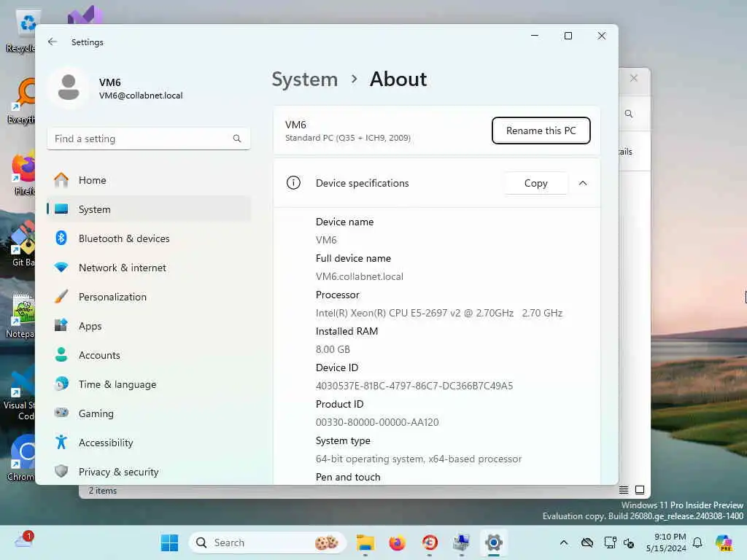Image resolution: width=747 pixels, height=560 pixels.
Task: Open the VM6 account profile picture
Action: (x=69, y=87)
